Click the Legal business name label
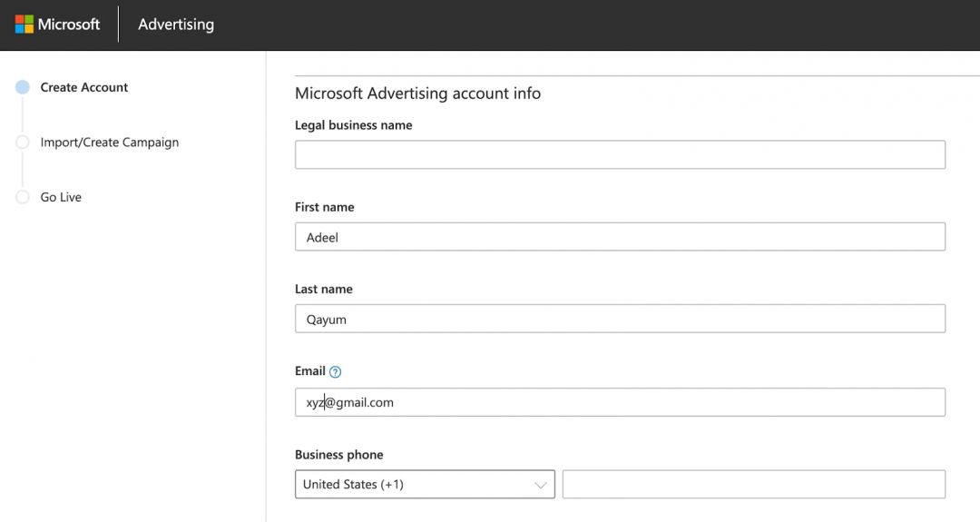Screen dimensions: 980x522 coord(353,125)
